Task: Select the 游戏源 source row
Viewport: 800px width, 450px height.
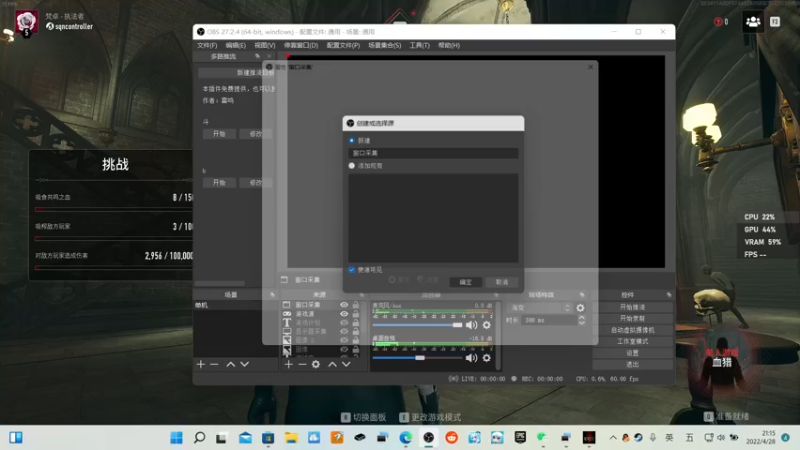Action: [x=320, y=314]
